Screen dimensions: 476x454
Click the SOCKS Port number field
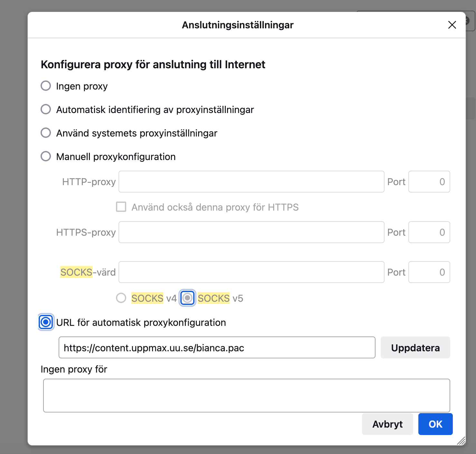(429, 272)
